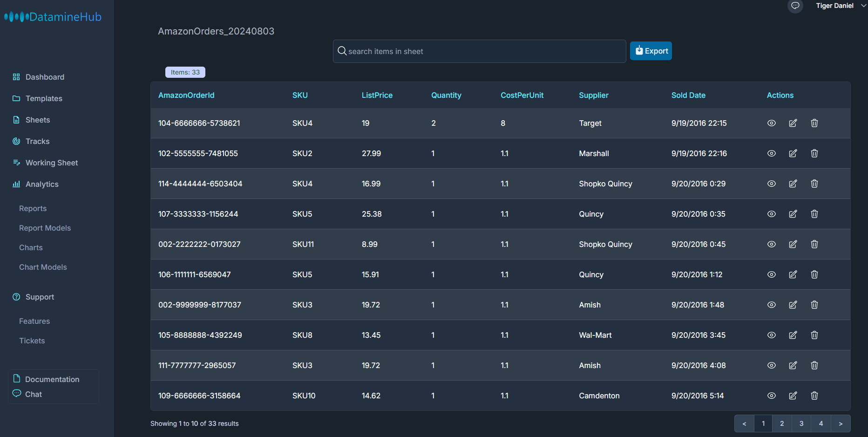868x437 pixels.
Task: Open Features under Support
Action: [x=34, y=321]
